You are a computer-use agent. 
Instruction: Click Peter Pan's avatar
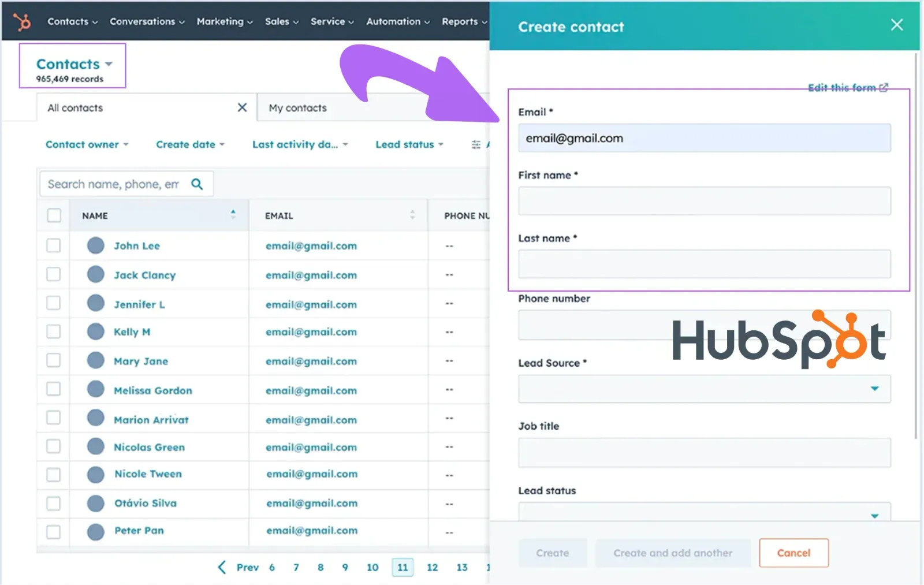[95, 532]
